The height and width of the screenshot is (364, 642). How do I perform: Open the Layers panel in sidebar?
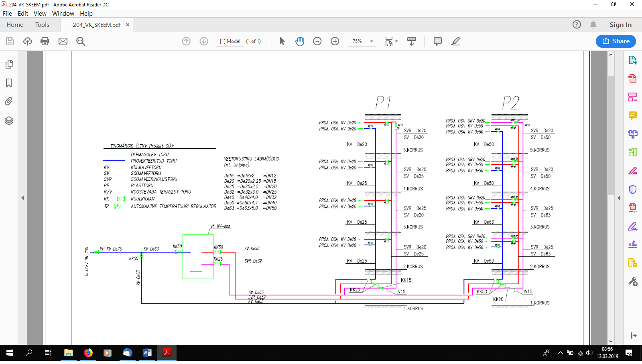coord(9,121)
